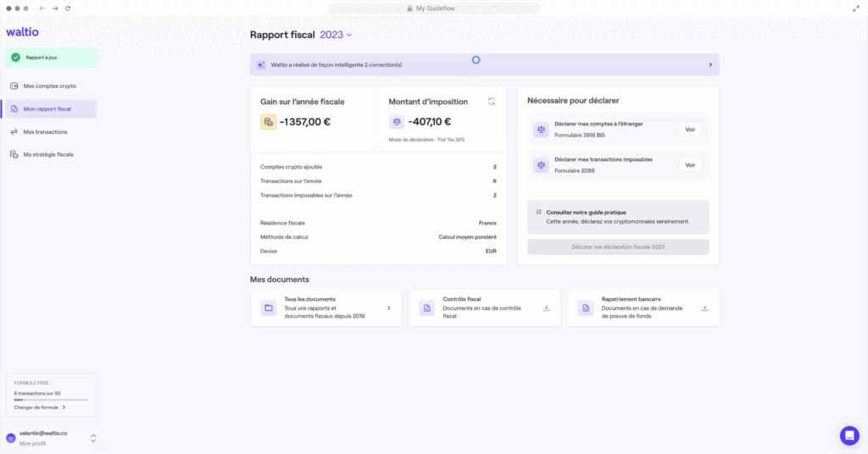Click Changer de formule link
Viewport: 868px width, 454px height.
[x=39, y=407]
